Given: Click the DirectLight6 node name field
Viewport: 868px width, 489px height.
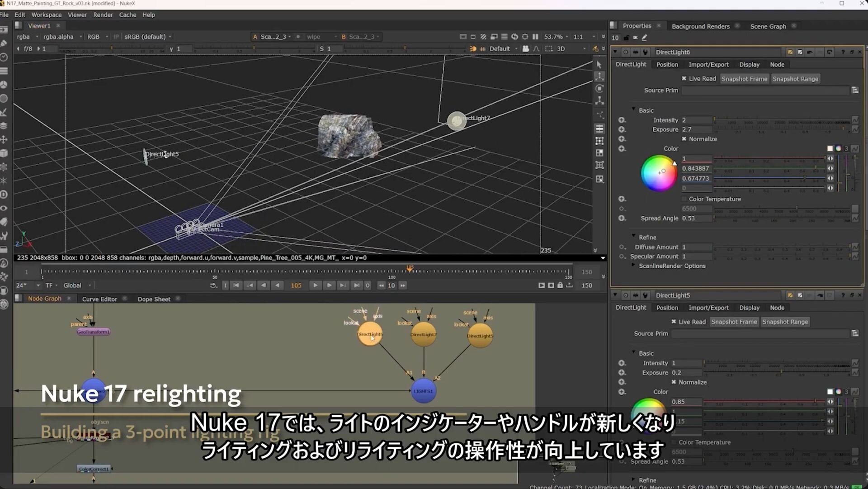Looking at the screenshot, I should (719, 52).
